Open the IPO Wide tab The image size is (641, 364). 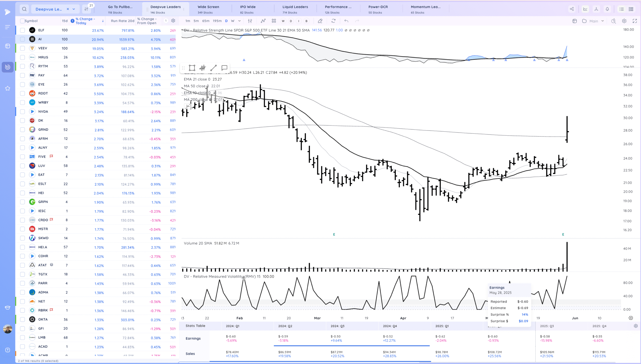248,9
